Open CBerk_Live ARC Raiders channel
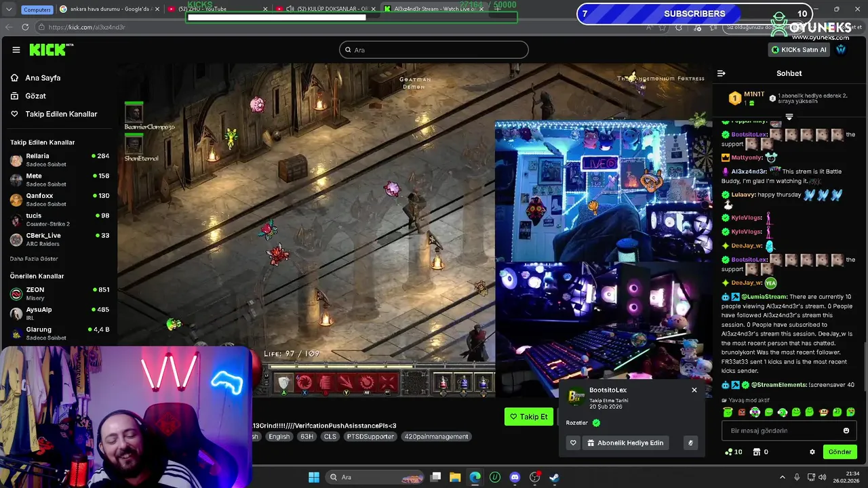Image resolution: width=868 pixels, height=488 pixels. coord(60,239)
